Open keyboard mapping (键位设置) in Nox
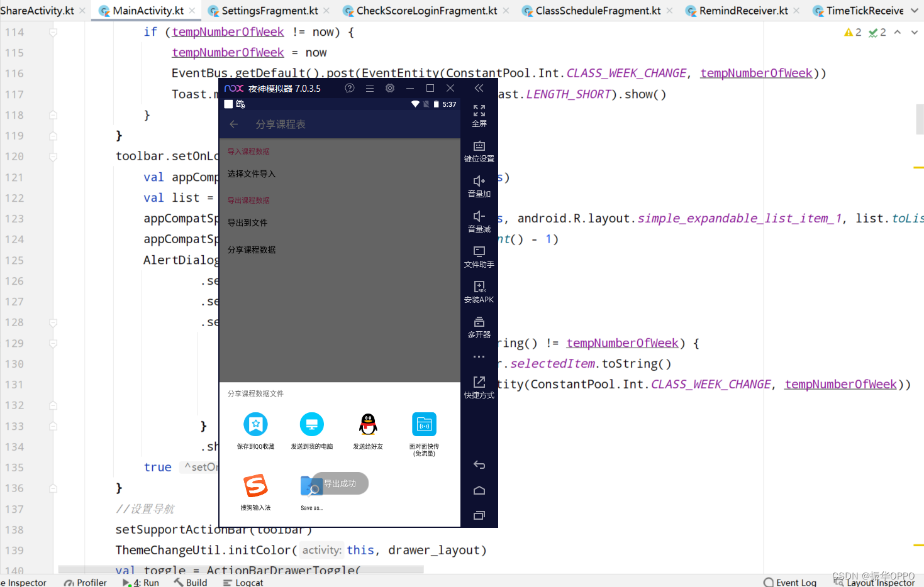The width and height of the screenshot is (924, 587). (x=479, y=151)
